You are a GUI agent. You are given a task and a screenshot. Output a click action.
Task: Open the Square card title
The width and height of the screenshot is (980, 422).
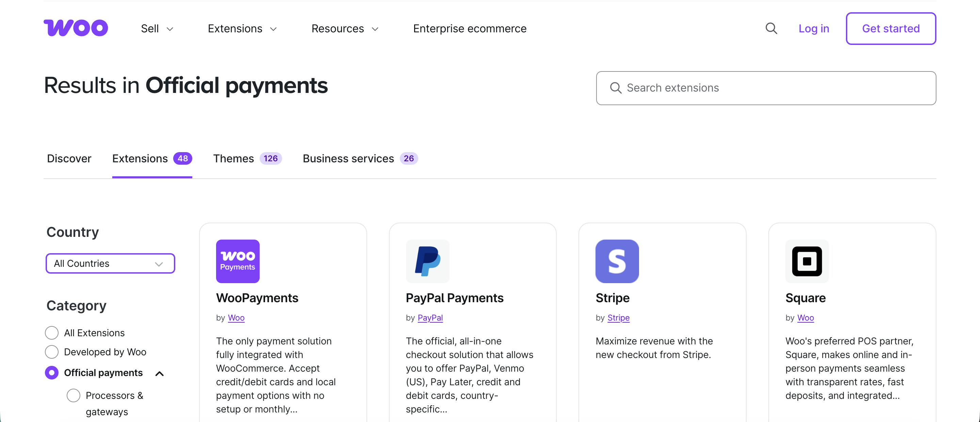805,297
